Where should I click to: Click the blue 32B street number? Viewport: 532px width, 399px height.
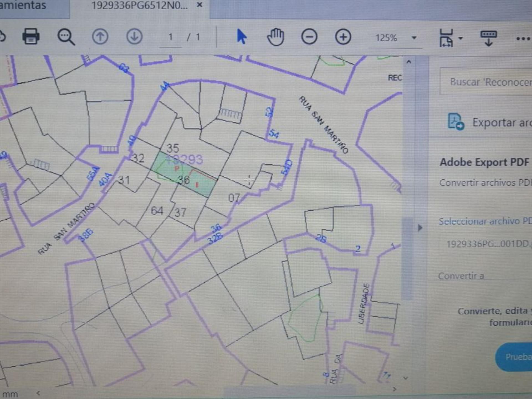pyautogui.click(x=215, y=238)
